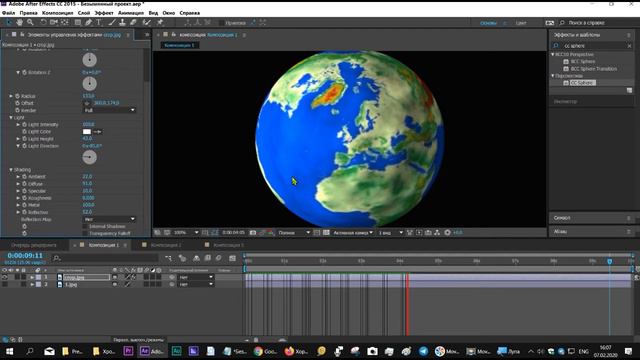Select the Unified Camera tool
640x360 pixels.
(x=54, y=22)
